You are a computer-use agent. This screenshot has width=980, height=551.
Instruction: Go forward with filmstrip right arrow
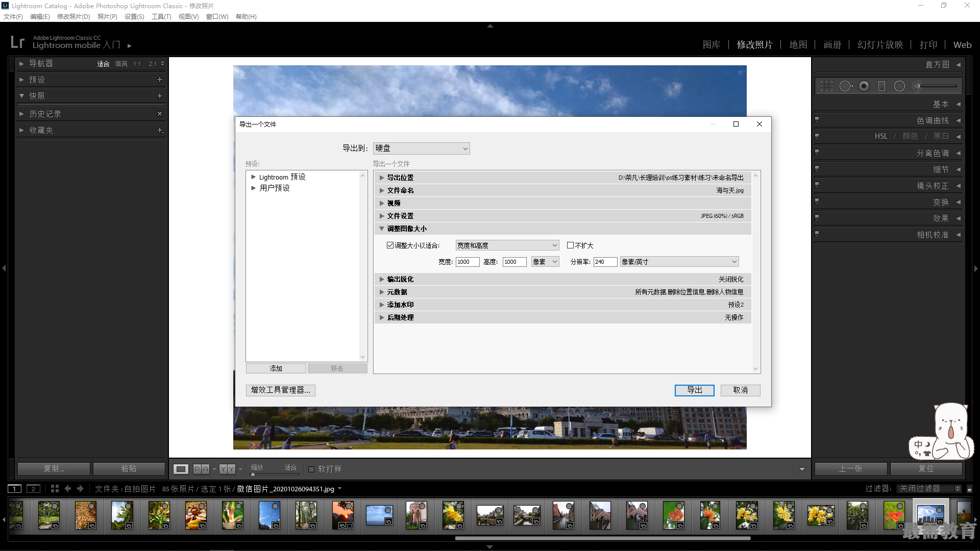click(80, 489)
